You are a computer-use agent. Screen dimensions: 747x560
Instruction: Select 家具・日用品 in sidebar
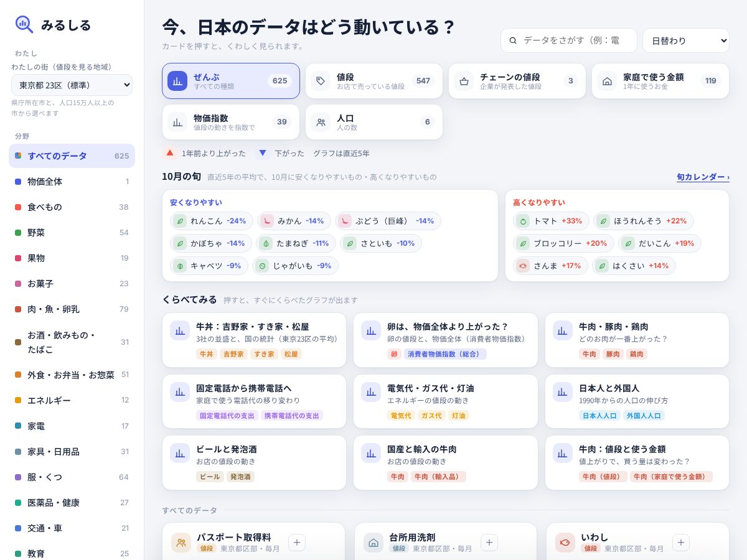72,451
